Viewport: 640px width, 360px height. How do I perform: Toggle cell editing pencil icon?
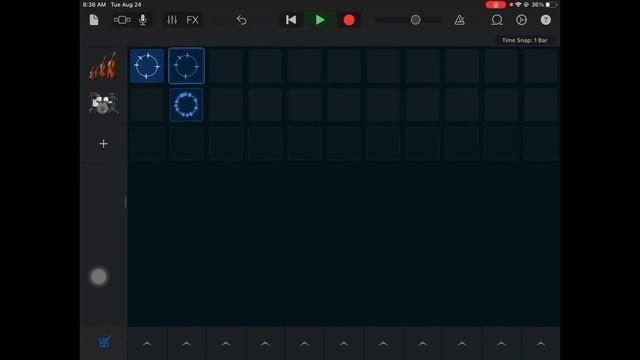point(104,342)
